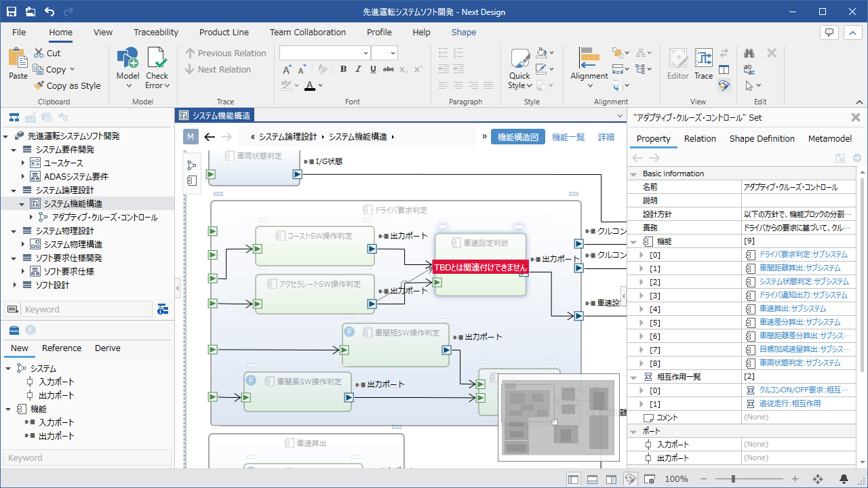Open the Team Collaboration ribbon tab
The image size is (868, 488).
(308, 32)
